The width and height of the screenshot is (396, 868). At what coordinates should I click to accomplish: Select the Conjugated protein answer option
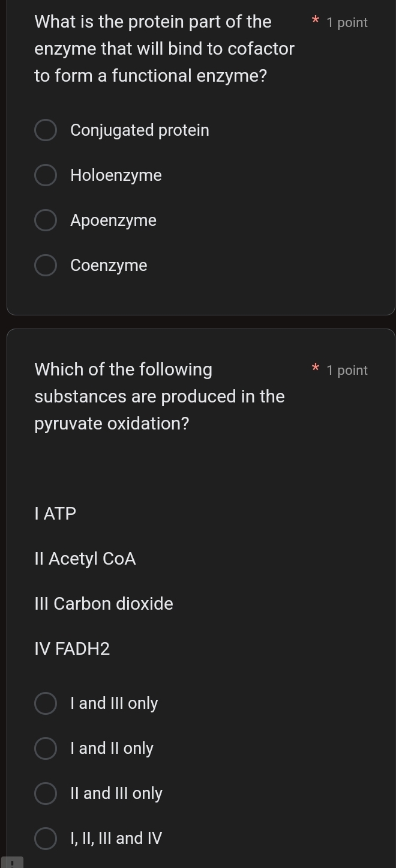[x=46, y=130]
